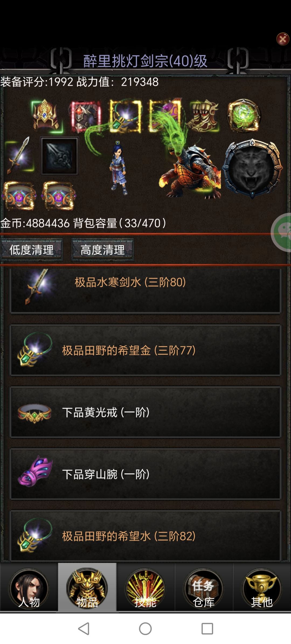The height and width of the screenshot is (644, 291).
Task: Select 极品田野的希望金 (三阶77) item
Action: click(145, 350)
